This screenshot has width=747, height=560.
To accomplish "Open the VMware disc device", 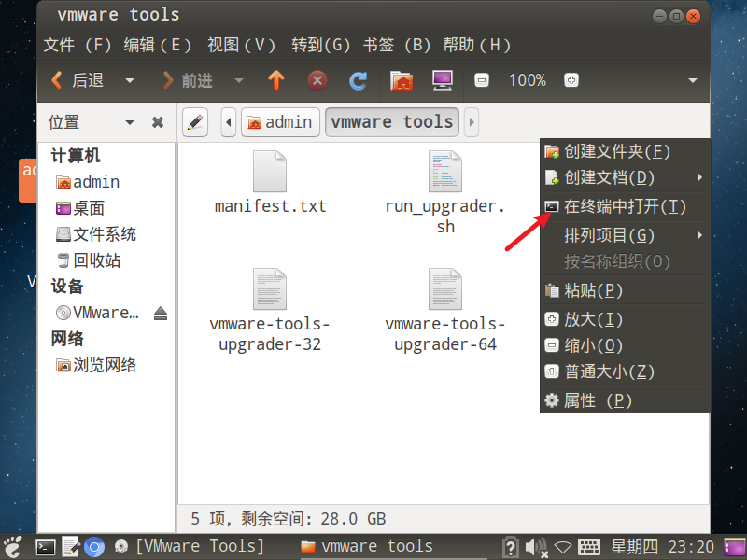I will click(97, 313).
